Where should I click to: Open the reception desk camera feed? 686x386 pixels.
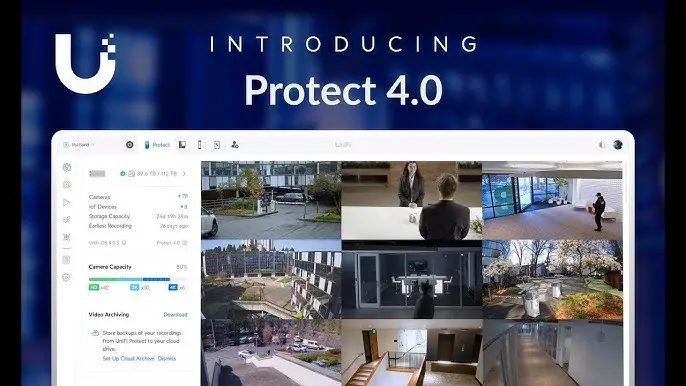point(412,200)
